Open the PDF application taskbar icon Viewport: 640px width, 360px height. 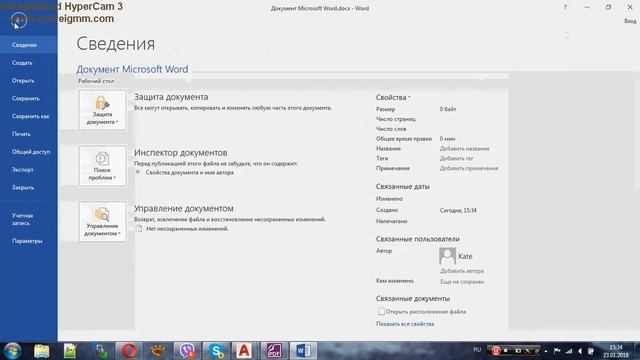[274, 351]
